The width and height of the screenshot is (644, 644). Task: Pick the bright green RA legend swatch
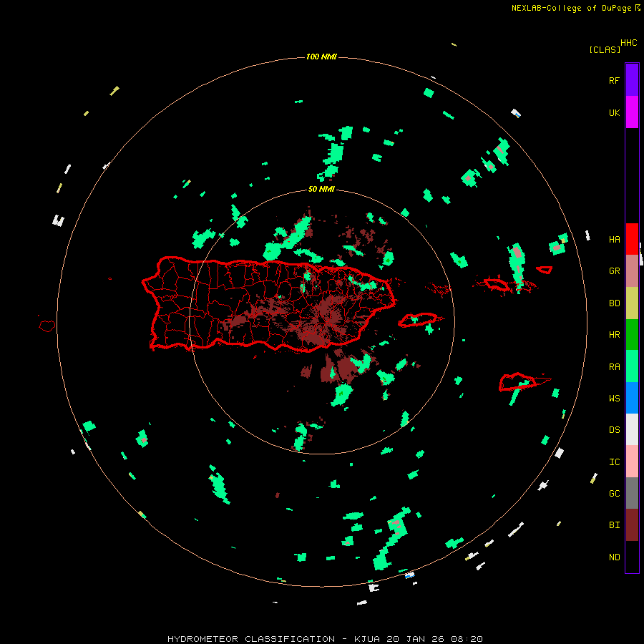tap(632, 366)
